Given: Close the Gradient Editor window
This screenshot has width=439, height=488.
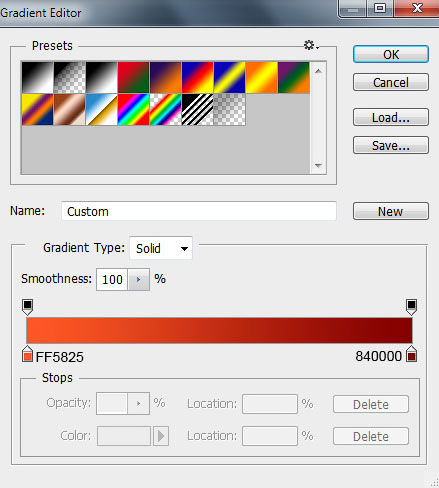Looking at the screenshot, I should tap(417, 8).
